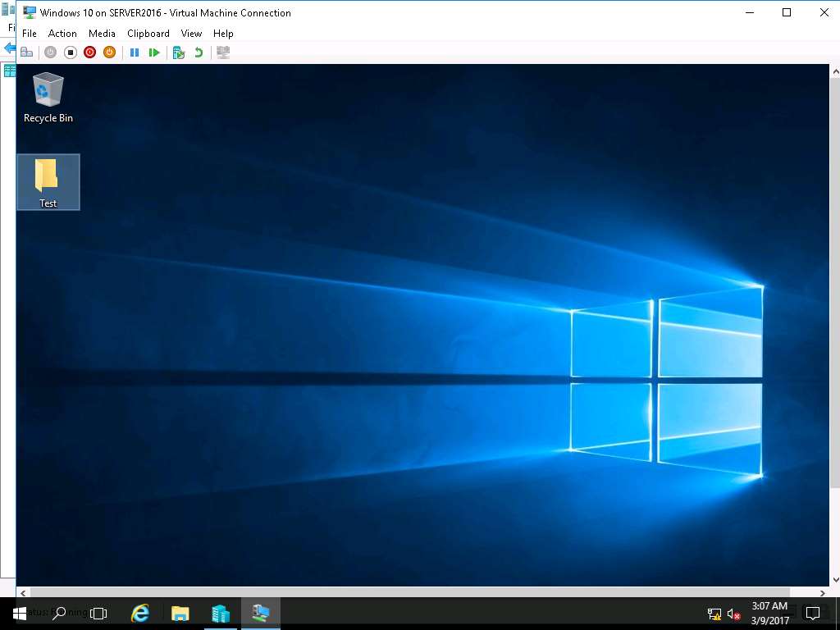Open the Action menu
This screenshot has height=630, width=840.
point(62,33)
